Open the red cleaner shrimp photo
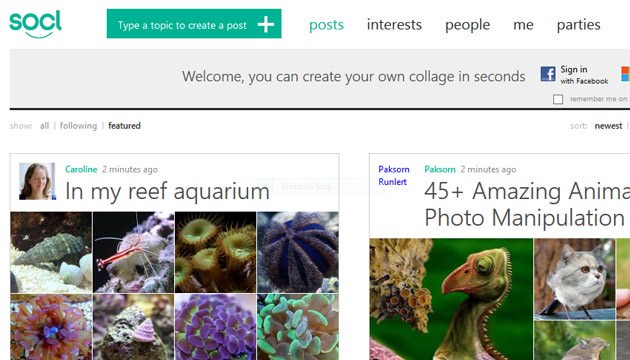 pyautogui.click(x=133, y=252)
